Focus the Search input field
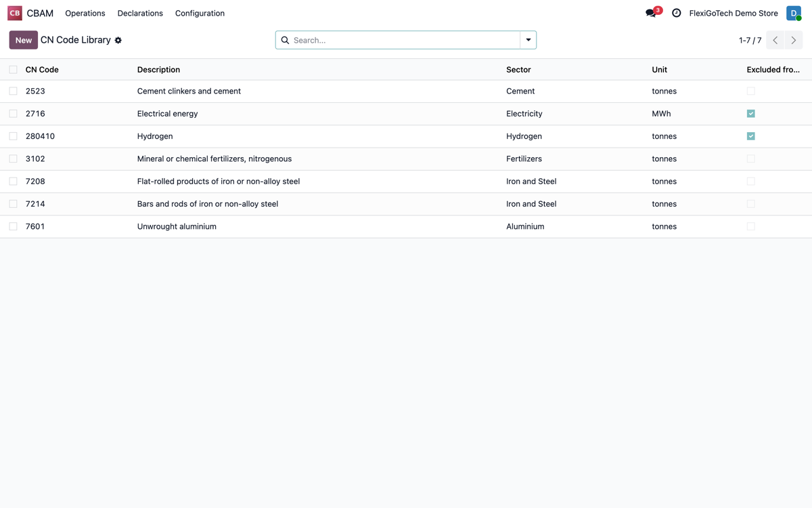 click(x=406, y=40)
